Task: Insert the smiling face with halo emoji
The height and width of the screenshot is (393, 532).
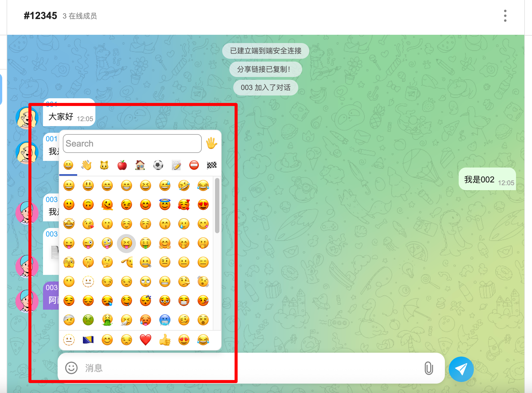Action: [x=165, y=205]
